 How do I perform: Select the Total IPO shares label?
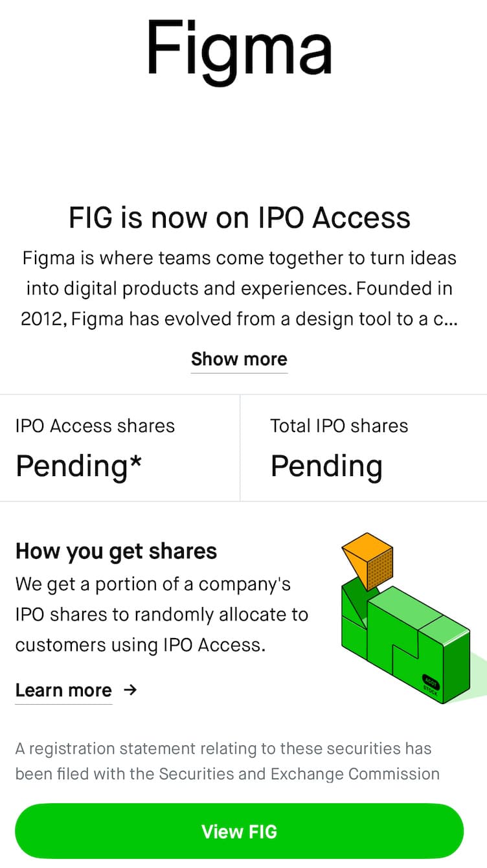click(x=339, y=426)
